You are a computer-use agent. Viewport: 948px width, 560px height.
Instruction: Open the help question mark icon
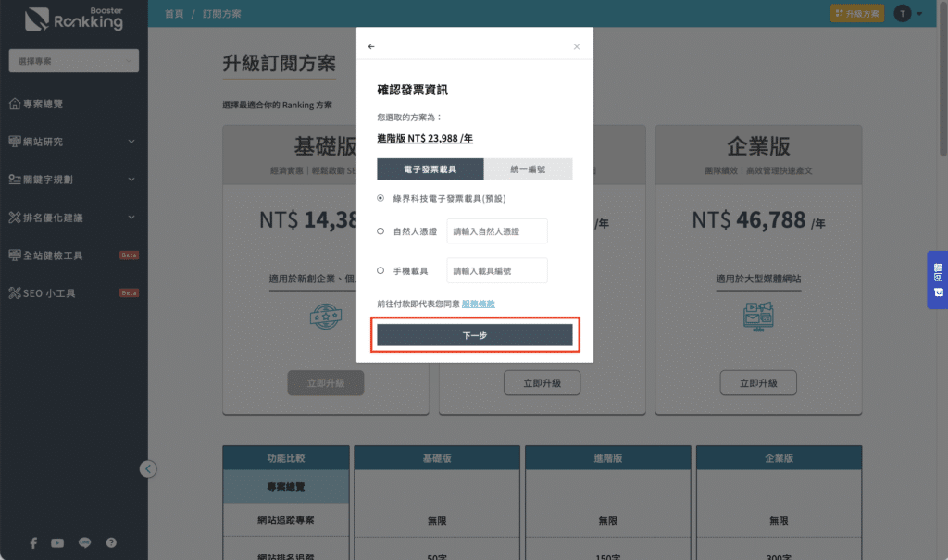(x=111, y=542)
